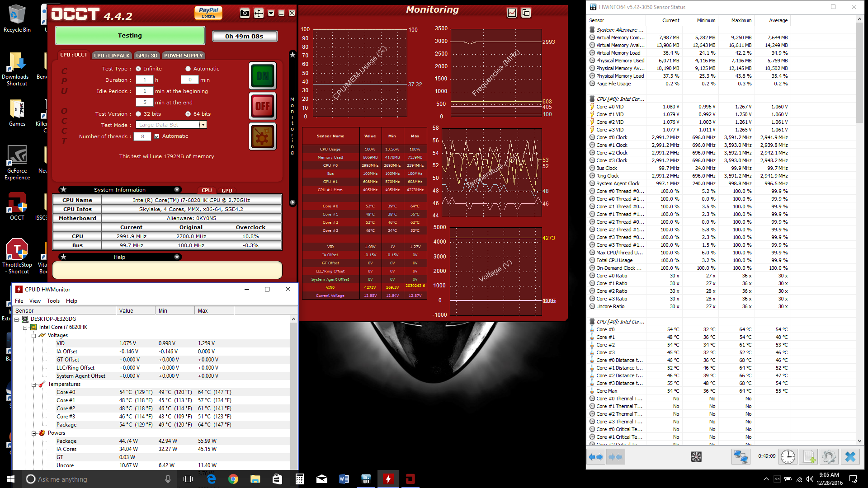Switch to CPU : LINPACK tab
The width and height of the screenshot is (868, 488).
[112, 56]
